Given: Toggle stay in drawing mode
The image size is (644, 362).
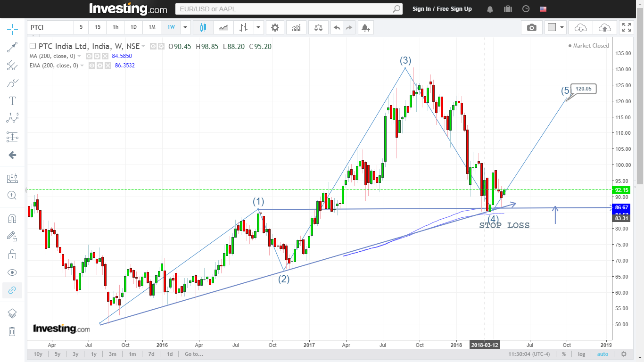Looking at the screenshot, I should click(12, 237).
